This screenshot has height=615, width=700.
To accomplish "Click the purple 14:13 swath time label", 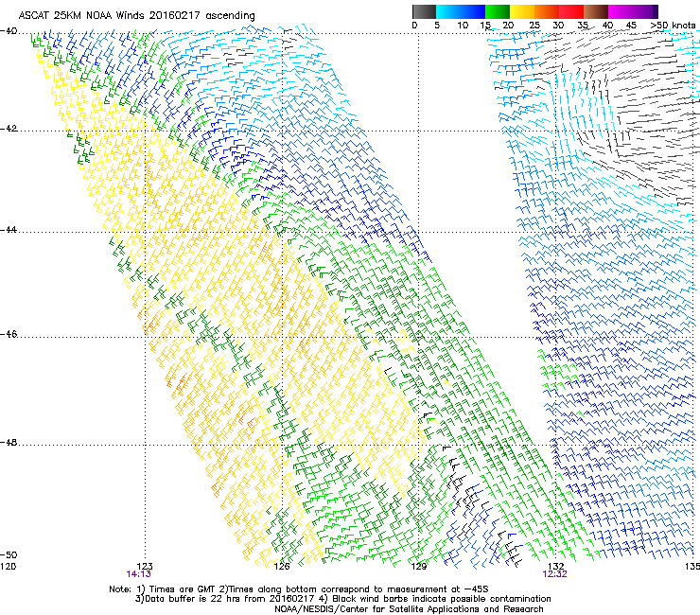I will click(x=138, y=574).
